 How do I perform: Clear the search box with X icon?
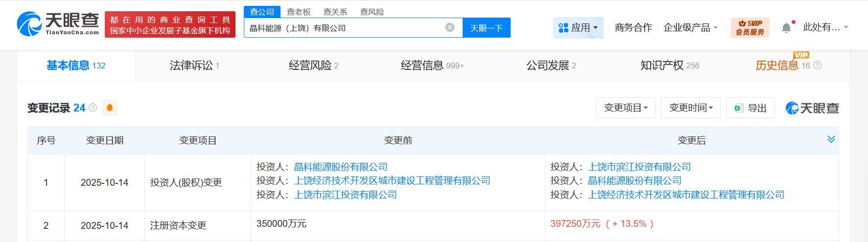click(x=449, y=27)
